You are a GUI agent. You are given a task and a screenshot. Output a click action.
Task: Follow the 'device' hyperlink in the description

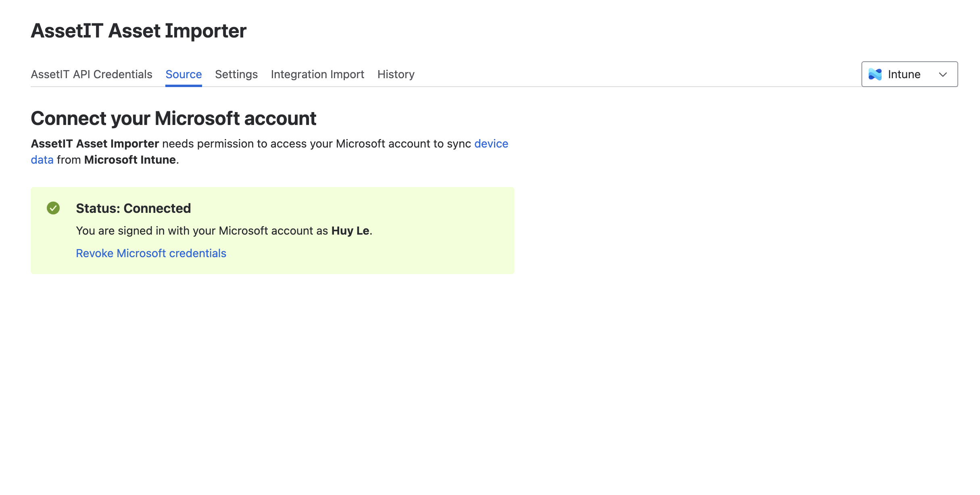coord(491,144)
